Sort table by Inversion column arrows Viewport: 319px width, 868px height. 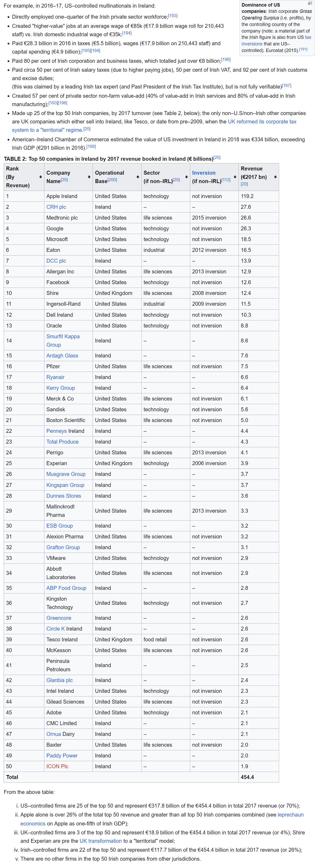(x=235, y=177)
